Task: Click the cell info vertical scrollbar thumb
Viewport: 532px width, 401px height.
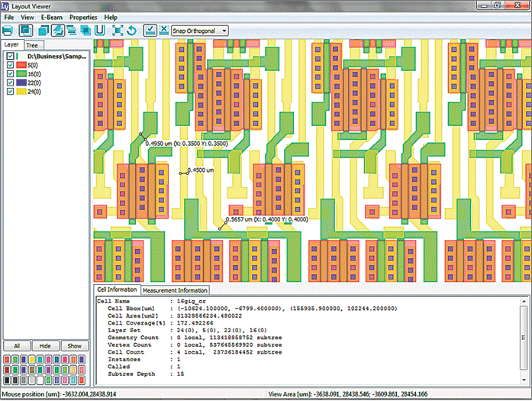Action: pos(524,337)
